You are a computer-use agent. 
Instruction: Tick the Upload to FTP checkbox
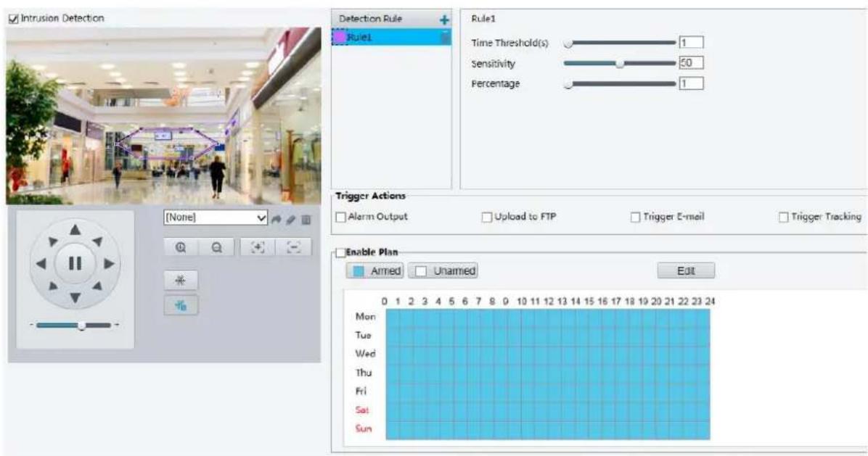[486, 217]
